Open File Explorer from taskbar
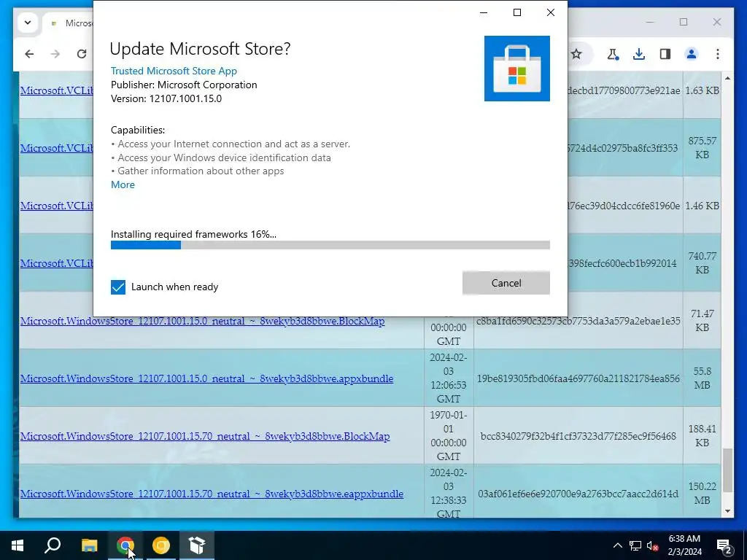Screen dimensions: 747x560 [89, 545]
